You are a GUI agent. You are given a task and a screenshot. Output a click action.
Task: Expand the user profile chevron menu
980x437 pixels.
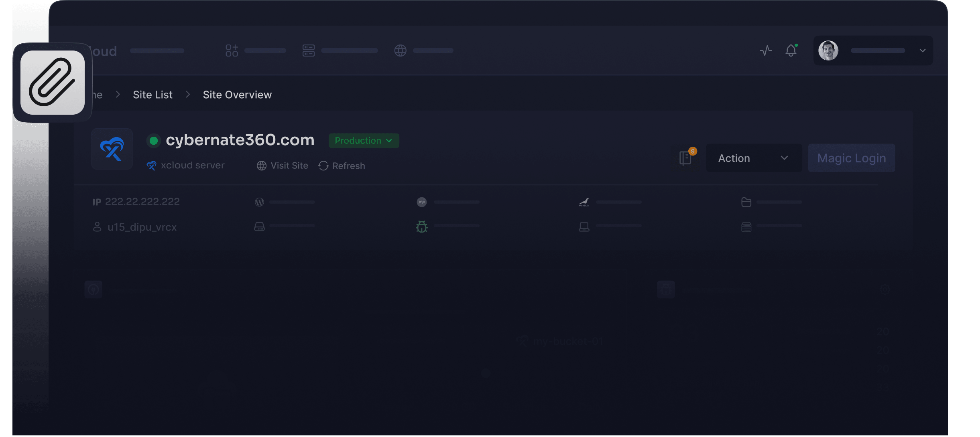coord(922,51)
